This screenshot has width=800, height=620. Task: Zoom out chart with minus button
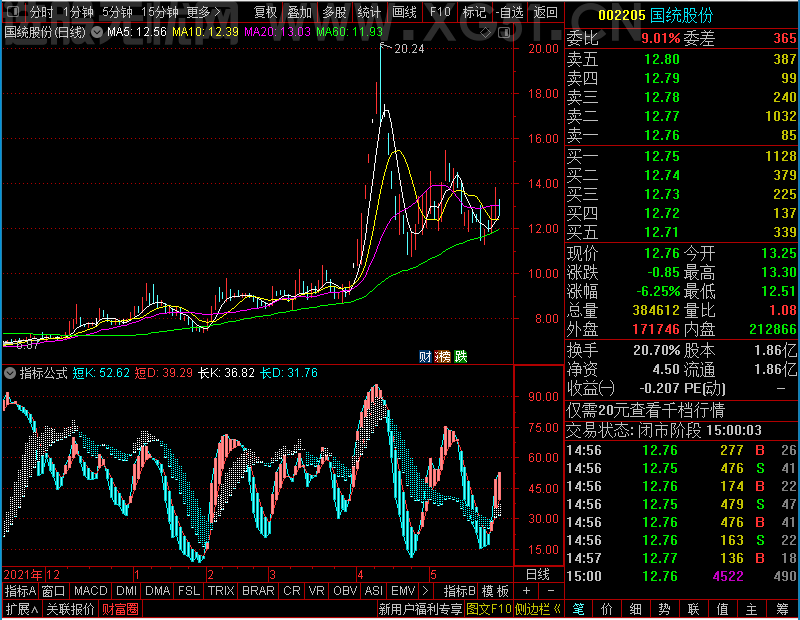coord(551,590)
